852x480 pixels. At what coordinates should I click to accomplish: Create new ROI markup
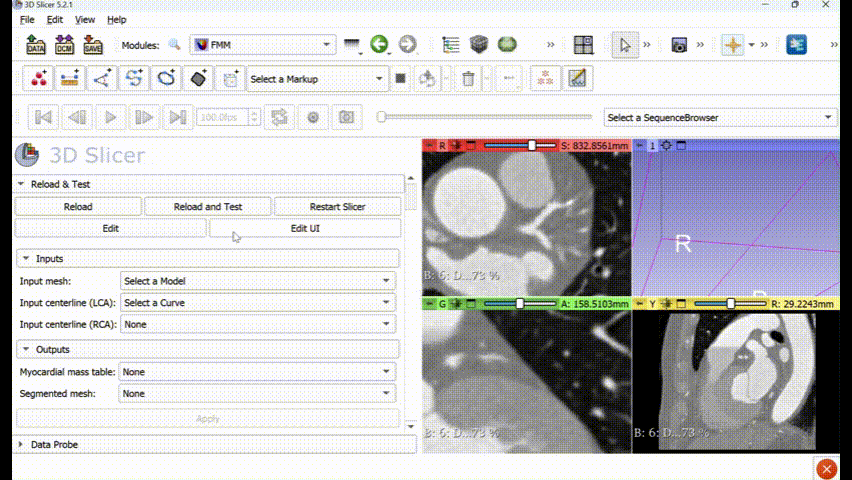[x=230, y=79]
